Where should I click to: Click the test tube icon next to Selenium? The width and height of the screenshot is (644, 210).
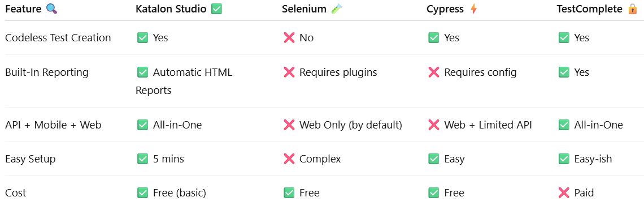[337, 8]
